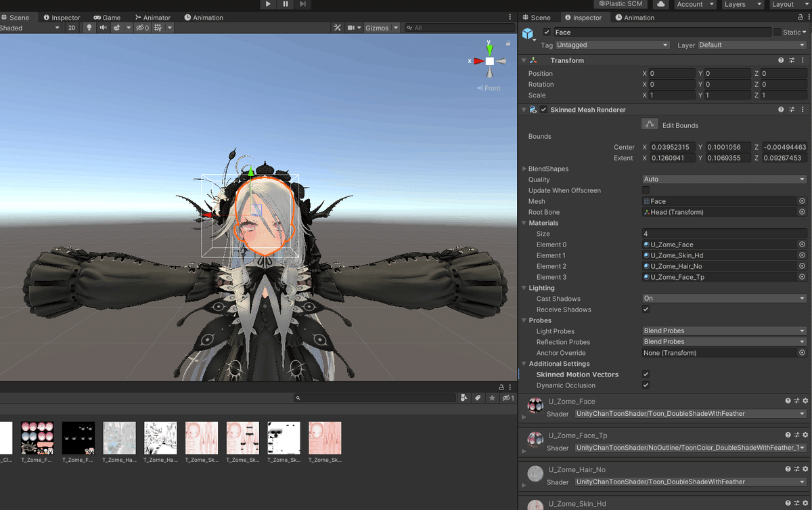Toggle 2D view mode in Scene
812x510 pixels.
point(72,28)
